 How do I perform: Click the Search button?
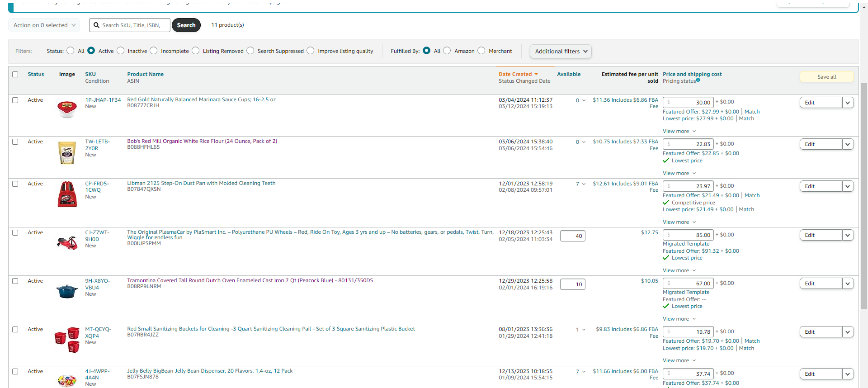tap(186, 25)
